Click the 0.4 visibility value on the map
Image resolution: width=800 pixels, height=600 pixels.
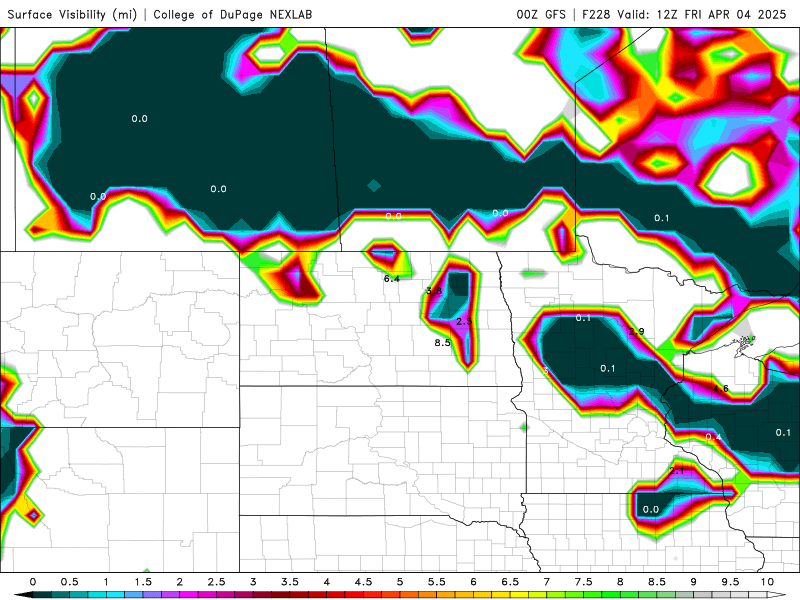click(x=713, y=437)
